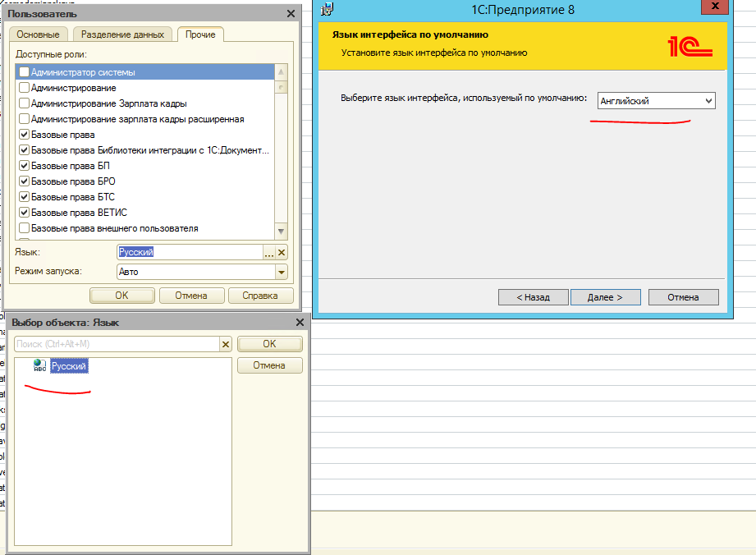Uncheck the Базовые права role
Image resolution: width=756 pixels, height=555 pixels.
[24, 135]
